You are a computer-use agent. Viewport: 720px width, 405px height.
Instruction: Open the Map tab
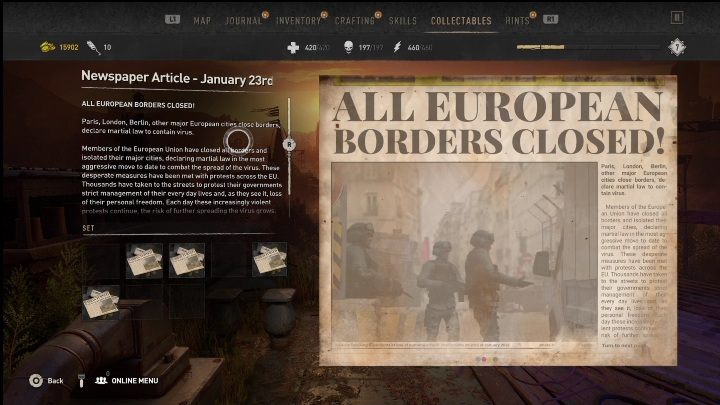202,21
